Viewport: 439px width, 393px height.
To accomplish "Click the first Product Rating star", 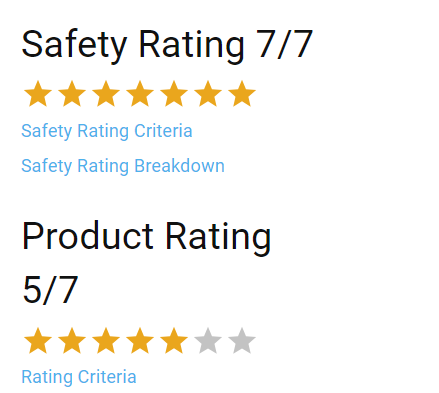I will 38,340.
